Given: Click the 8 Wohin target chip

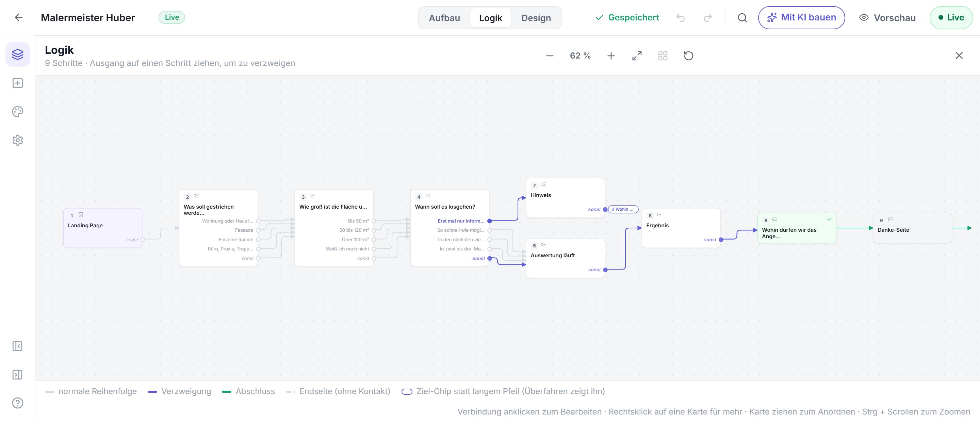Looking at the screenshot, I should [623, 209].
